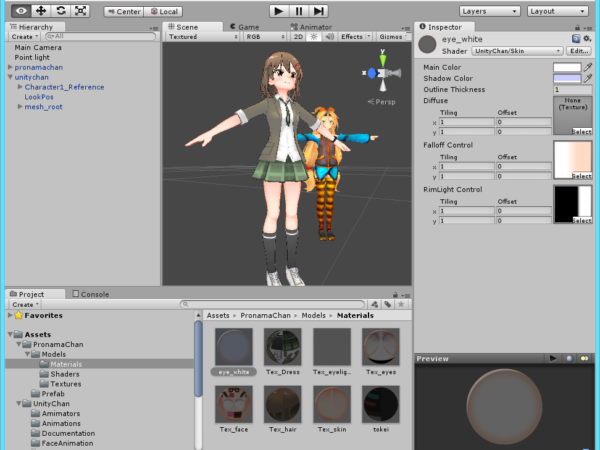Image resolution: width=600 pixels, height=450 pixels.
Task: Expand pronamachan in Hierarchy
Action: click(10, 67)
